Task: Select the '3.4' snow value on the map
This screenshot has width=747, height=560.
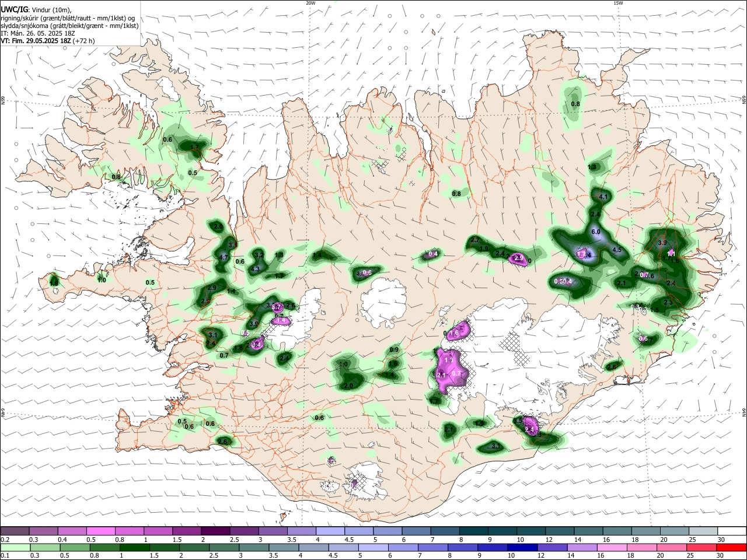Action: [256, 345]
